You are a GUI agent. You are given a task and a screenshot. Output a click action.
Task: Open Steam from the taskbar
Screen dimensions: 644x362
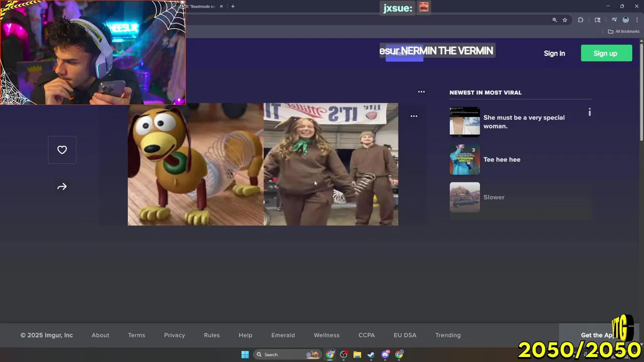coord(371,354)
